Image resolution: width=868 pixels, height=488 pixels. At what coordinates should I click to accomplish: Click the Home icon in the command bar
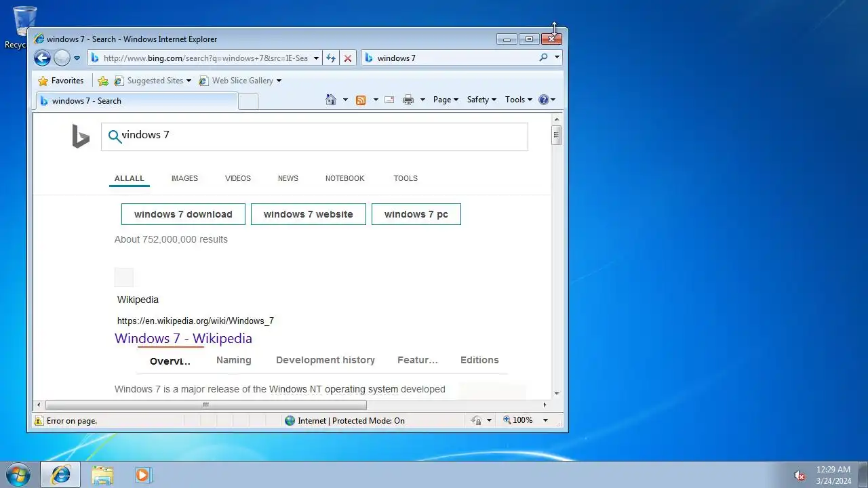tap(331, 100)
